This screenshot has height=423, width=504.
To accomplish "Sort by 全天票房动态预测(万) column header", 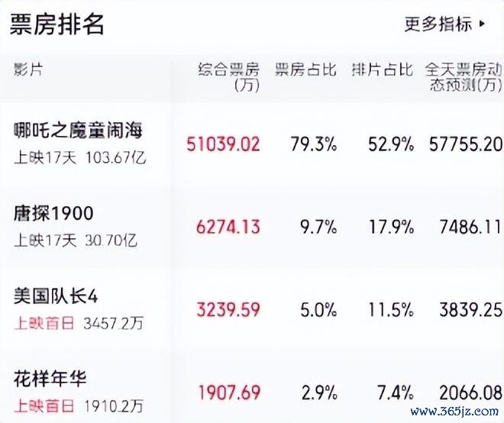I will coord(464,77).
